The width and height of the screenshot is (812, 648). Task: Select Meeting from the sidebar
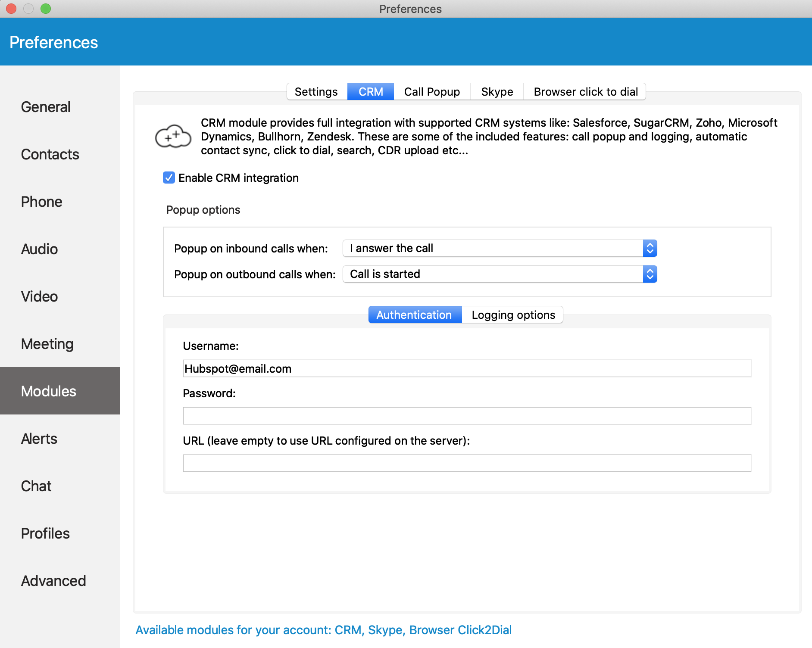tap(47, 344)
